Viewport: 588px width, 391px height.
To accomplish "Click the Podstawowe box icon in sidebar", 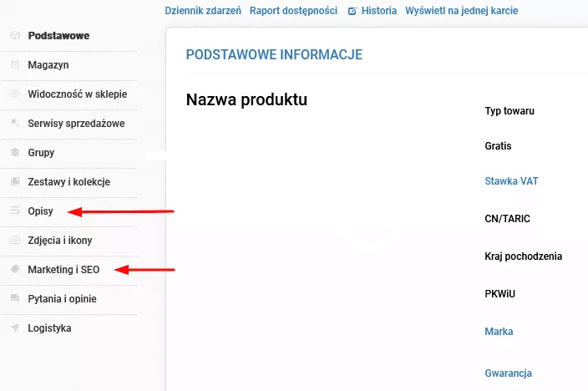I will 15,35.
